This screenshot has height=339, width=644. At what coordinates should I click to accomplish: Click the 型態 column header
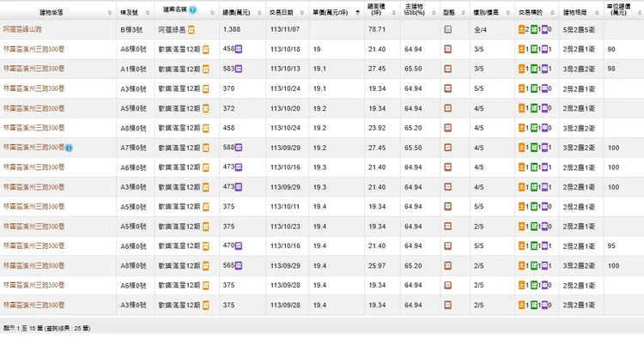pyautogui.click(x=449, y=13)
